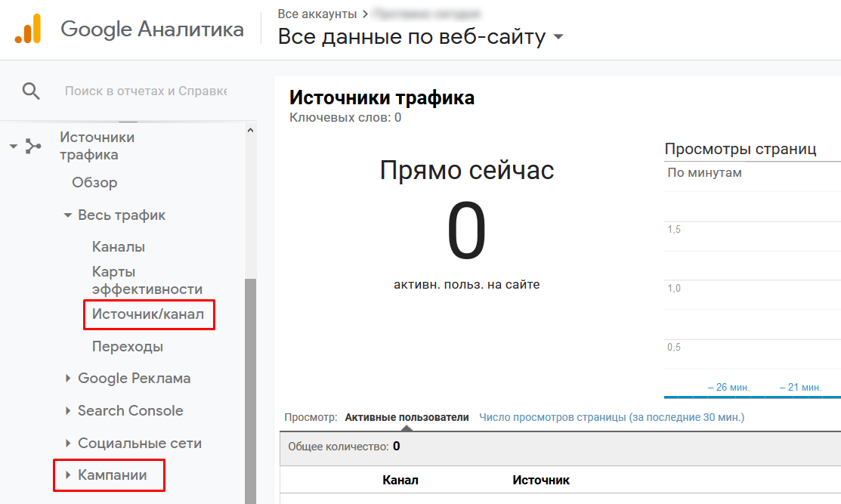The width and height of the screenshot is (841, 504).
Task: Click the 'Источники трафика' sidebar label
Action: click(97, 146)
